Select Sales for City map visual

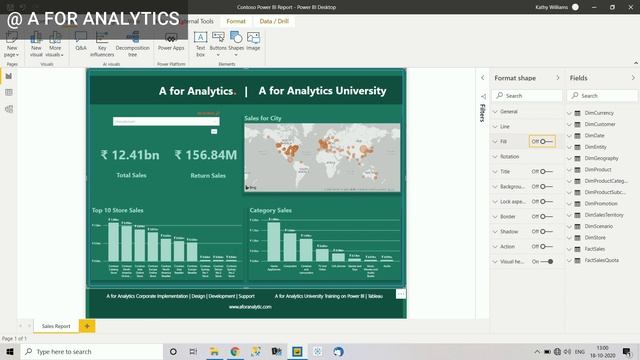tap(322, 157)
